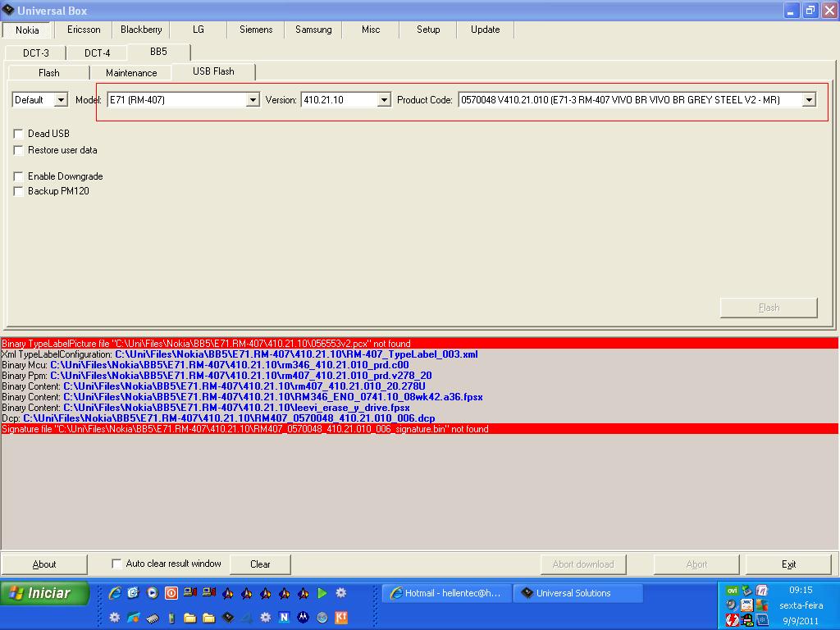This screenshot has width=840, height=630.
Task: Exit the Universal Box application
Action: coord(788,564)
